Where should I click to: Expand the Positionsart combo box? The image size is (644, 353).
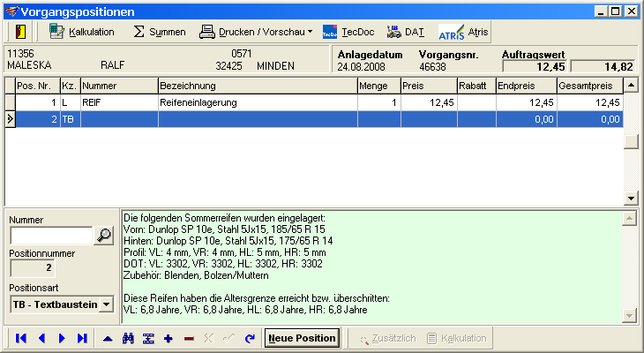pos(107,304)
